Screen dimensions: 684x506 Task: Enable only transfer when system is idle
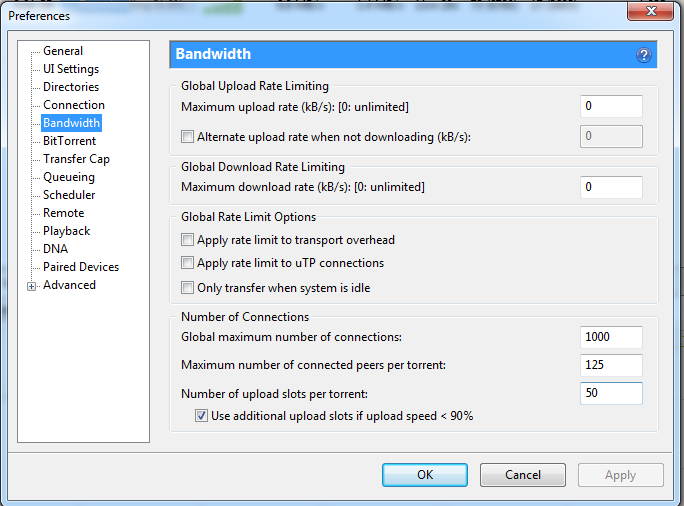click(x=188, y=288)
